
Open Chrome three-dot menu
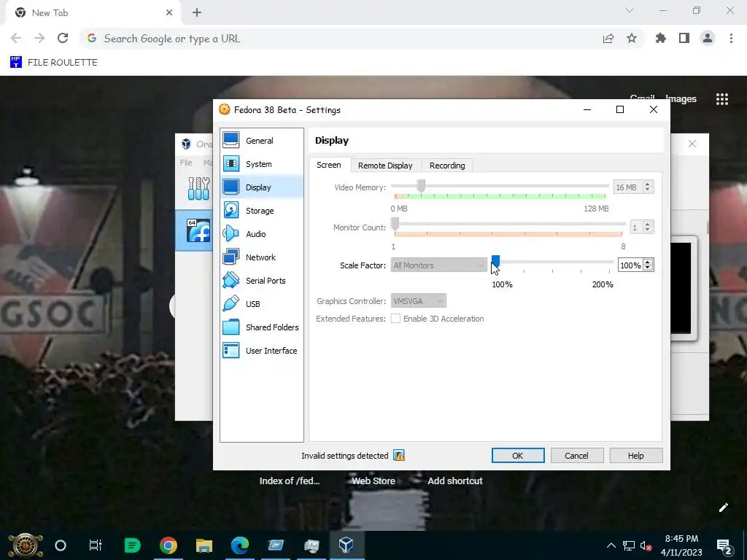[731, 38]
